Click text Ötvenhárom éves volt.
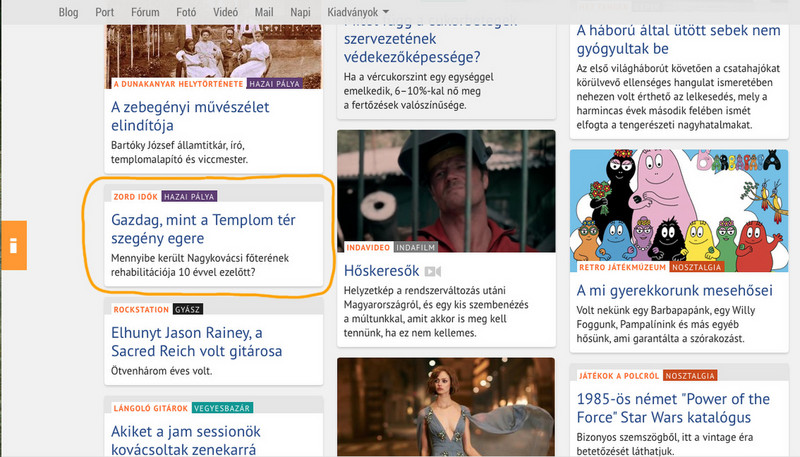Viewport: 800px width, 457px height. click(x=161, y=371)
